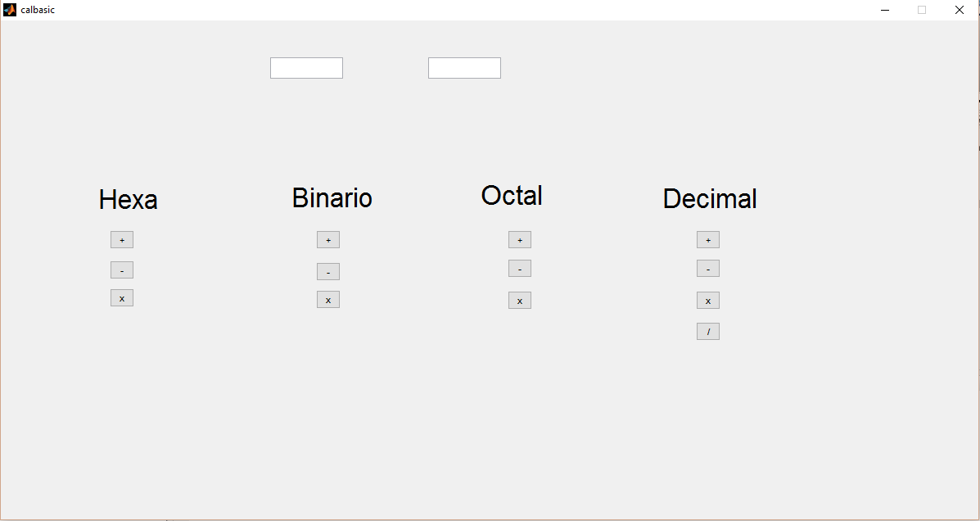Select the Octal minus button
980x521 pixels.
coord(519,269)
